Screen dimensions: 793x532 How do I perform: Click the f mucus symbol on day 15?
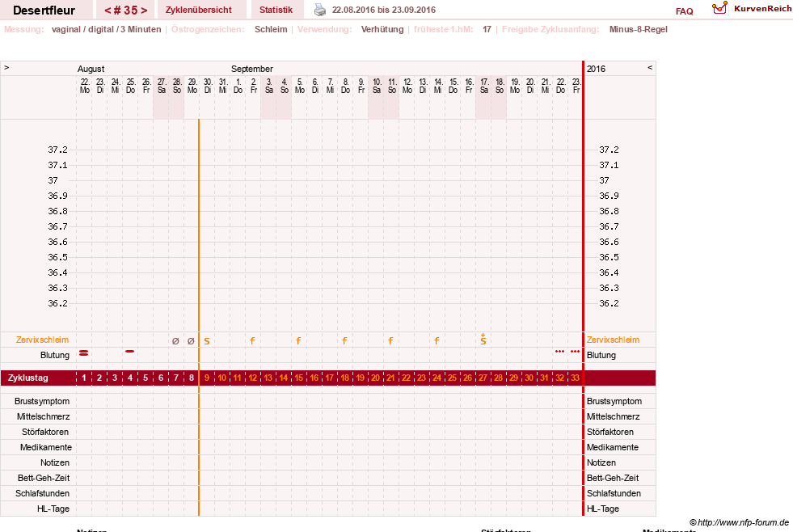pyautogui.click(x=298, y=341)
